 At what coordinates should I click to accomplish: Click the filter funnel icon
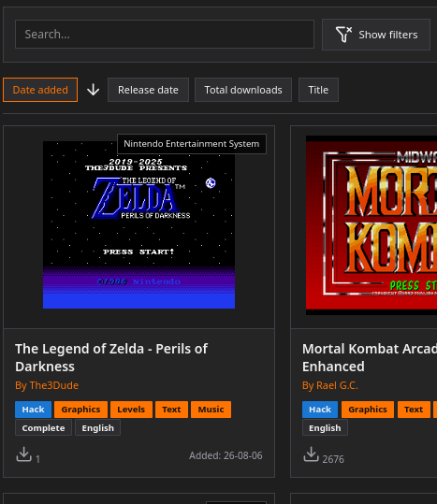coord(343,35)
